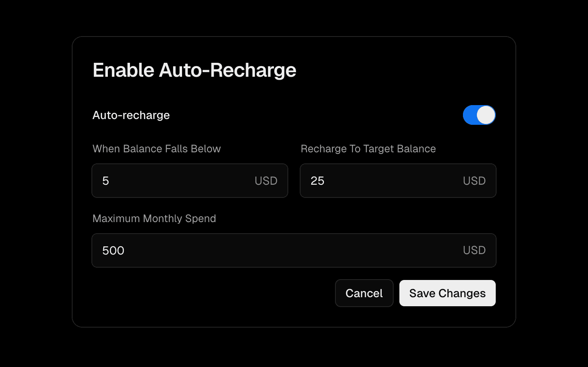
Task: Click empty dialog space left of Cancel
Action: pyautogui.click(x=205, y=294)
